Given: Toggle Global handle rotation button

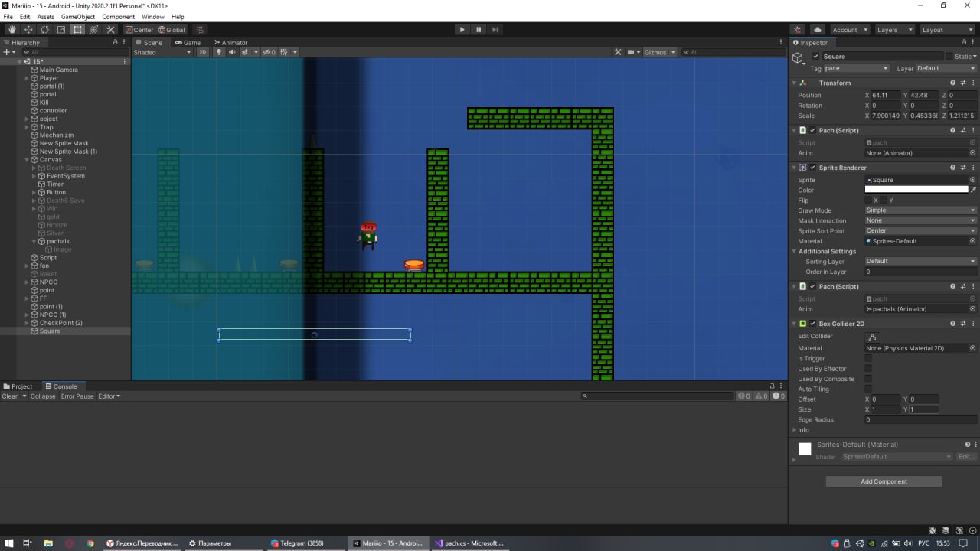Looking at the screenshot, I should click(171, 30).
